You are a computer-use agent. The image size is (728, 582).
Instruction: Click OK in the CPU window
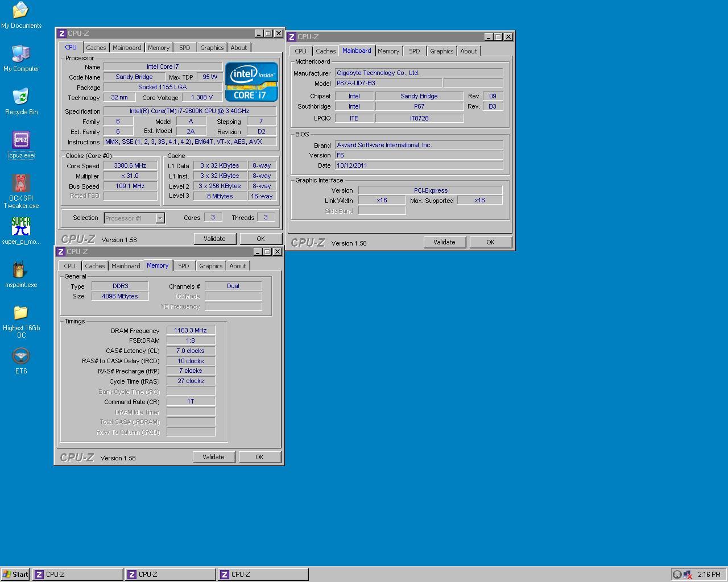260,239
